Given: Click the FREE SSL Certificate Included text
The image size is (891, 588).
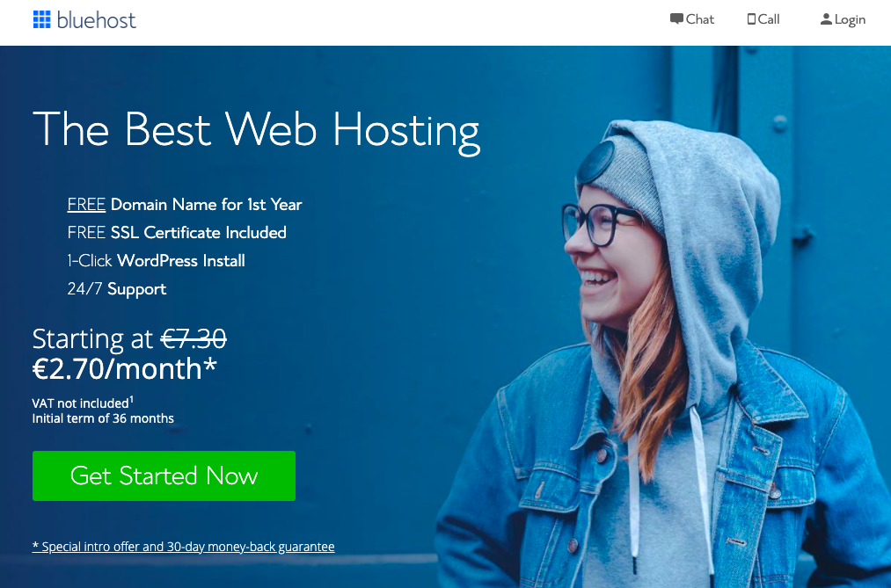Looking at the screenshot, I should coord(177,233).
